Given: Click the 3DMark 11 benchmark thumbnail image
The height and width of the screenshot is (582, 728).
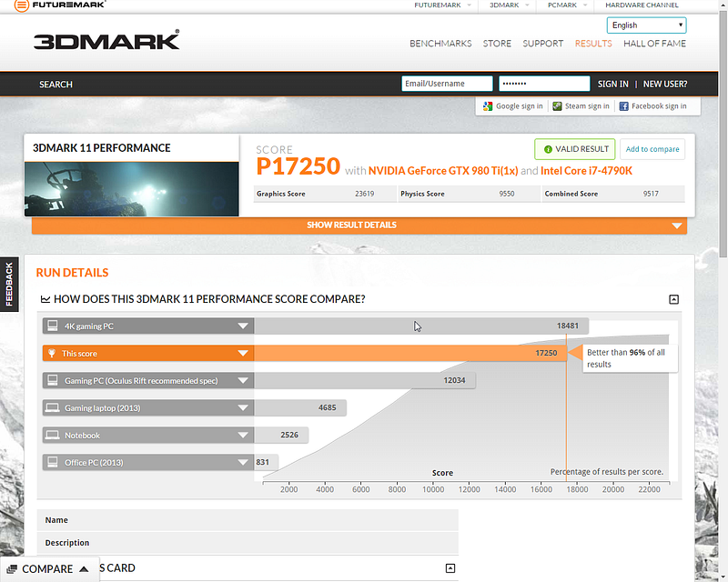Looking at the screenshot, I should tap(131, 189).
